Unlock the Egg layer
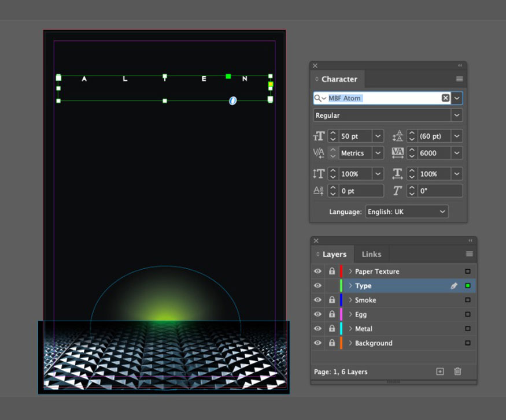The image size is (506, 420). pos(332,314)
